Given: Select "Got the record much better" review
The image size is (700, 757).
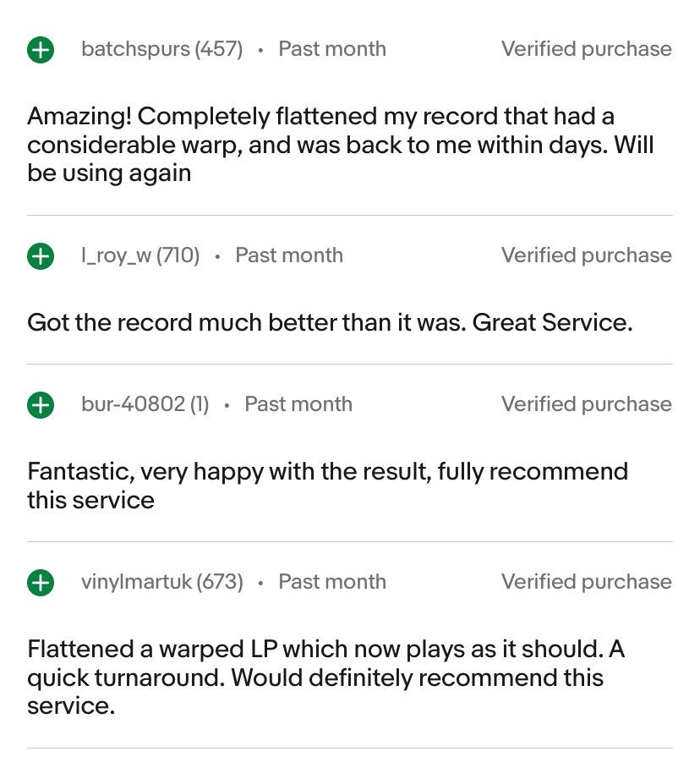Looking at the screenshot, I should (330, 322).
